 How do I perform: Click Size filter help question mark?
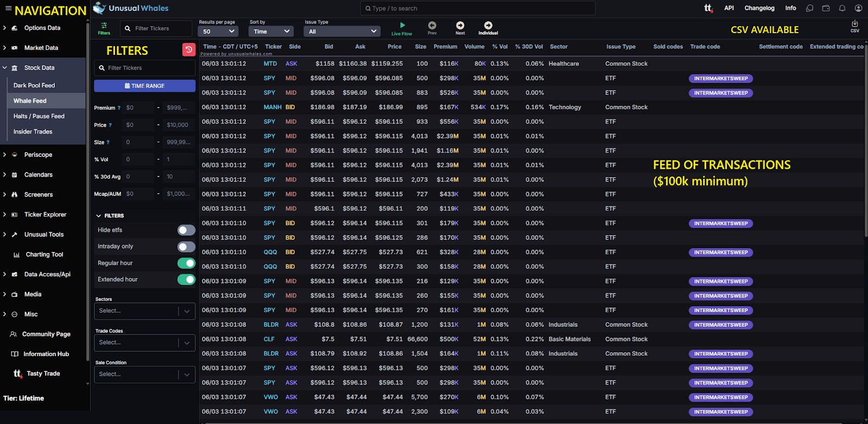pyautogui.click(x=107, y=143)
